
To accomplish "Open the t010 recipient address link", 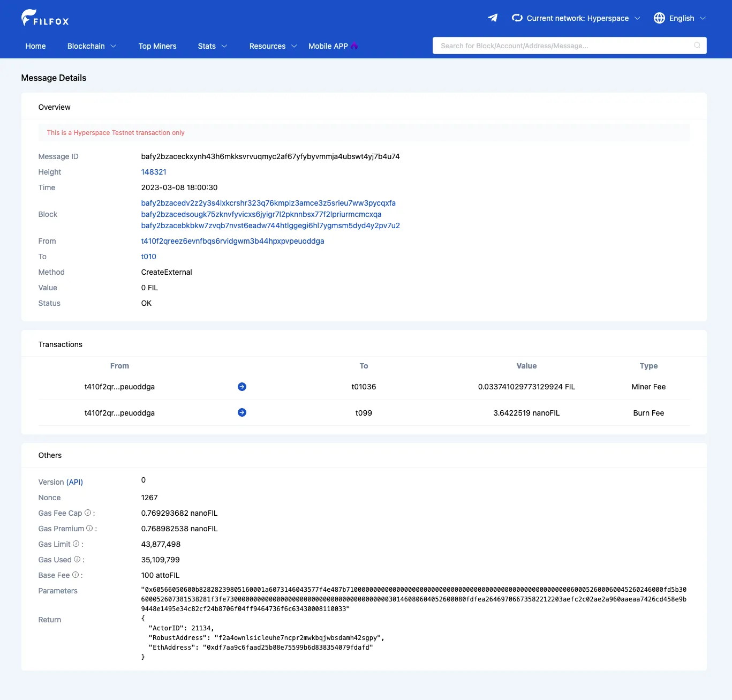I will (x=149, y=257).
